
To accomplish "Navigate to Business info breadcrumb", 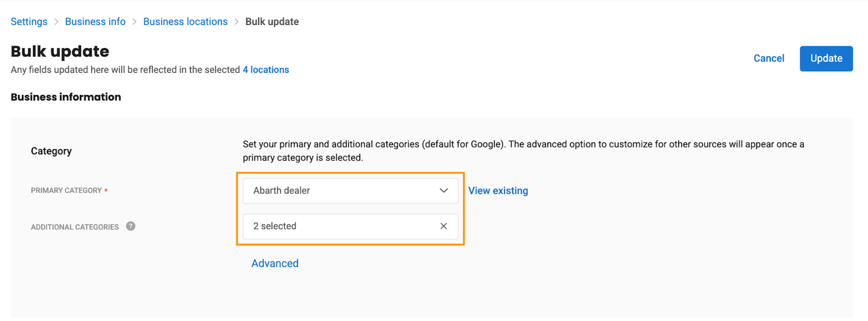I will pyautogui.click(x=95, y=22).
